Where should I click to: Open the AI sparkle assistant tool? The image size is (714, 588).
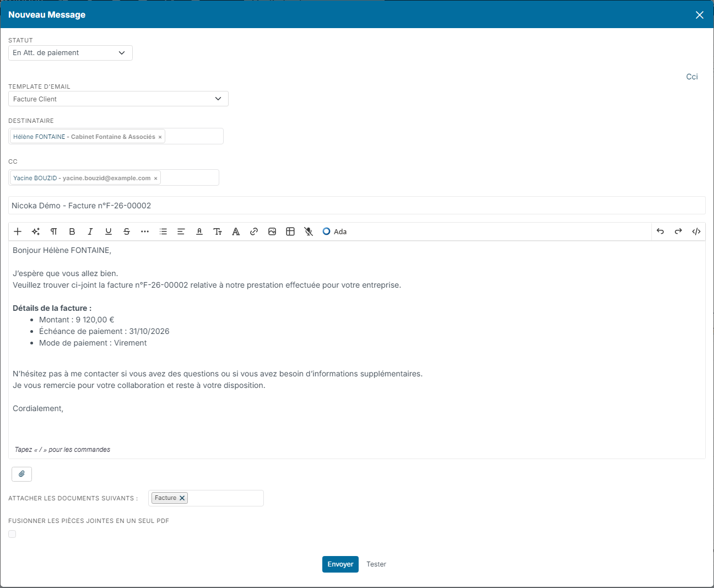36,231
